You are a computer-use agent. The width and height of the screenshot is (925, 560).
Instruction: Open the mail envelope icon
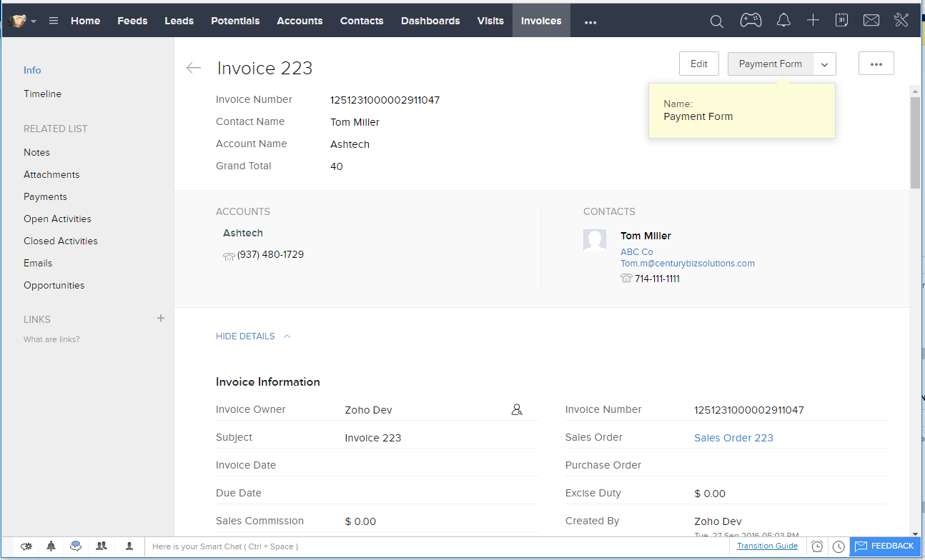(x=871, y=21)
